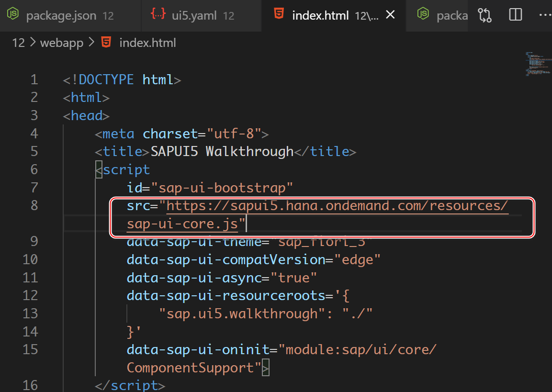Click the opening html tag on line 2
This screenshot has height=392, width=552.
click(x=86, y=98)
